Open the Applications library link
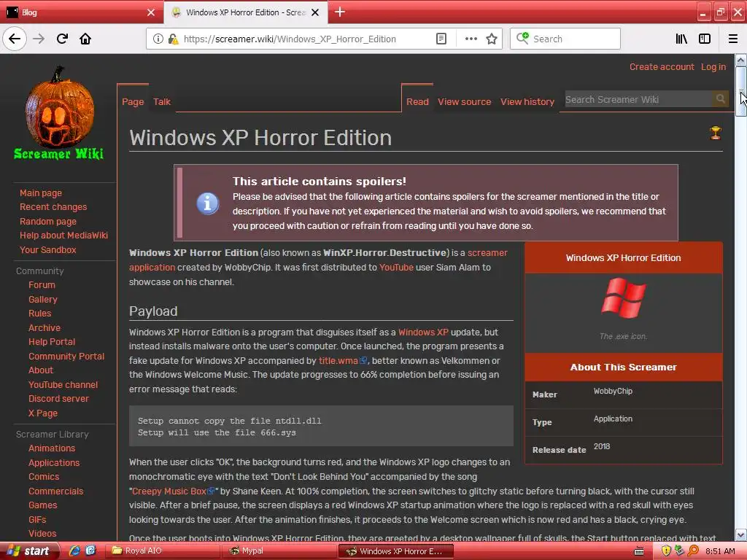 (x=54, y=462)
